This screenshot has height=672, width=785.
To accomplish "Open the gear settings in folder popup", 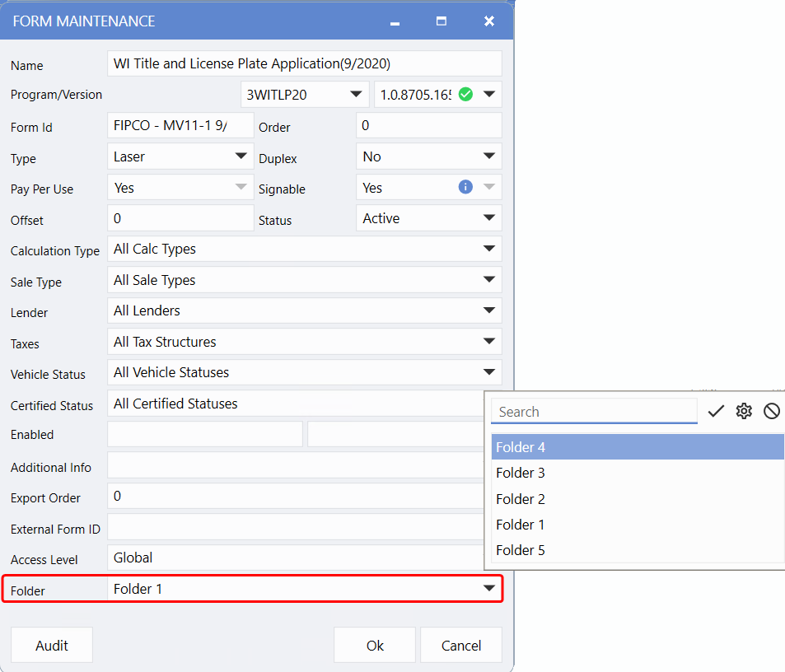I will pos(744,411).
